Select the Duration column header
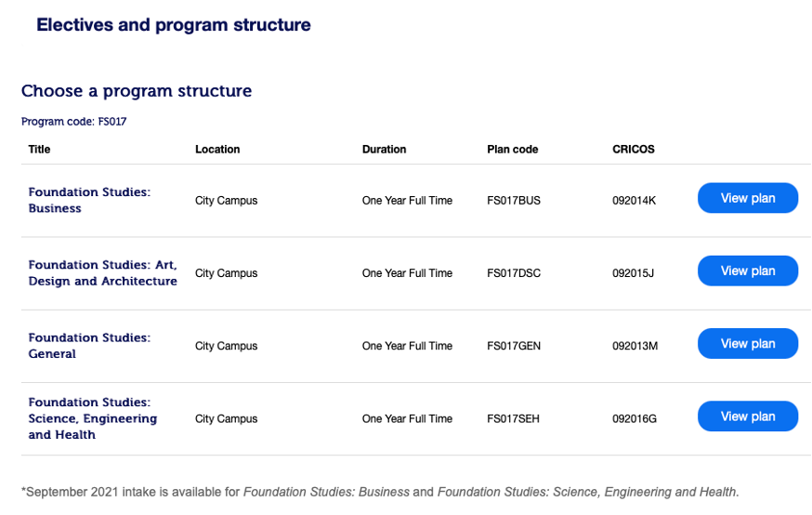 (x=384, y=149)
